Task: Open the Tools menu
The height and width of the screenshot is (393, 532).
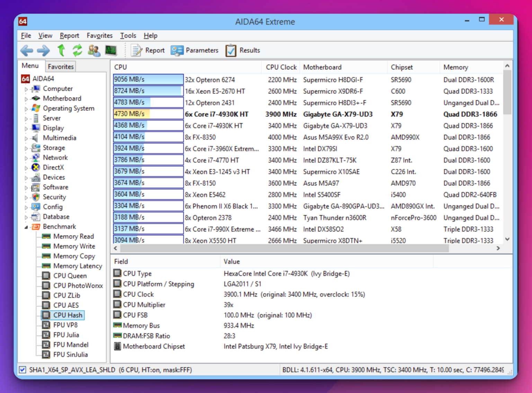Action: point(128,35)
